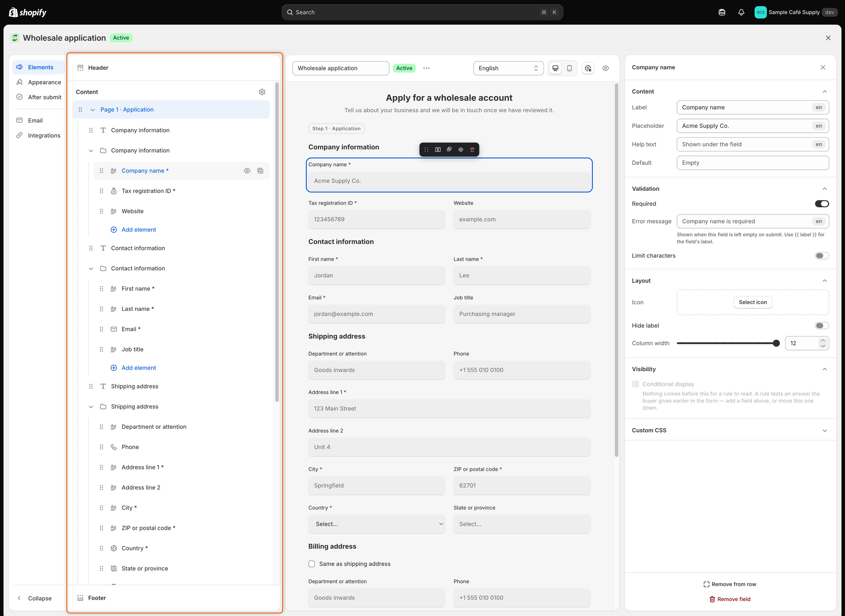Screen dimensions: 845x616
Task: Click the Select icon button
Action: pos(752,302)
